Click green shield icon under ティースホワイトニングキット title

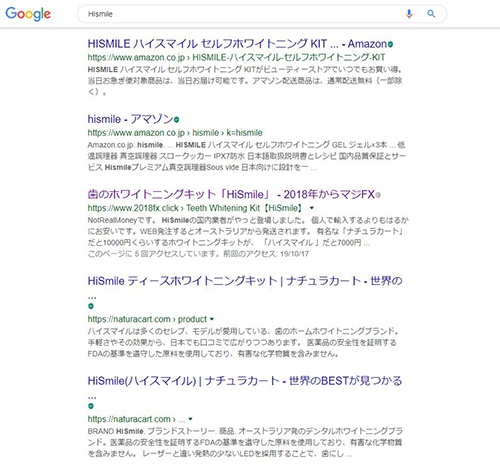91,306
